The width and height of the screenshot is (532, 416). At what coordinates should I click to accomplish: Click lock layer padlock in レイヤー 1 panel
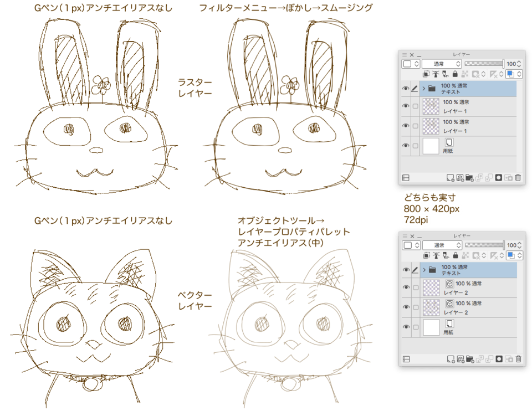(x=455, y=74)
